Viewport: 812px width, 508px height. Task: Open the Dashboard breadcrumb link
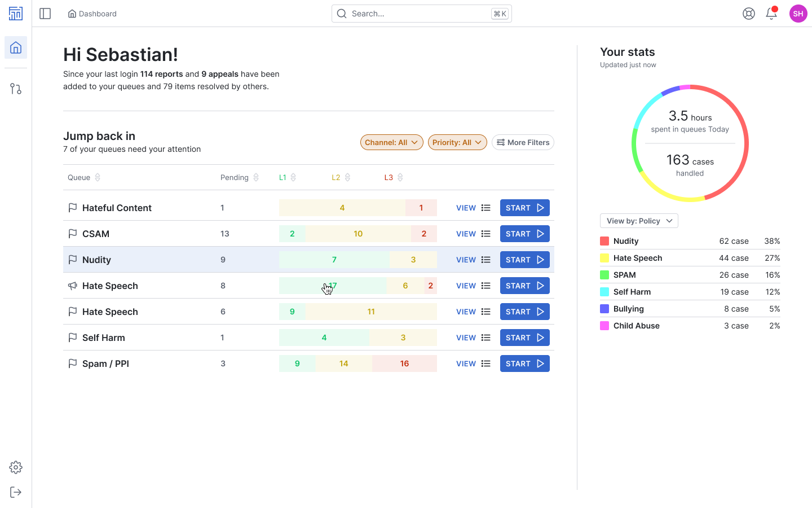coord(92,13)
